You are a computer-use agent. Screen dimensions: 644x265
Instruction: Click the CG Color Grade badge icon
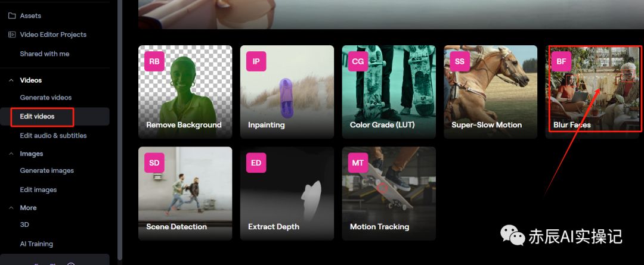pyautogui.click(x=358, y=61)
